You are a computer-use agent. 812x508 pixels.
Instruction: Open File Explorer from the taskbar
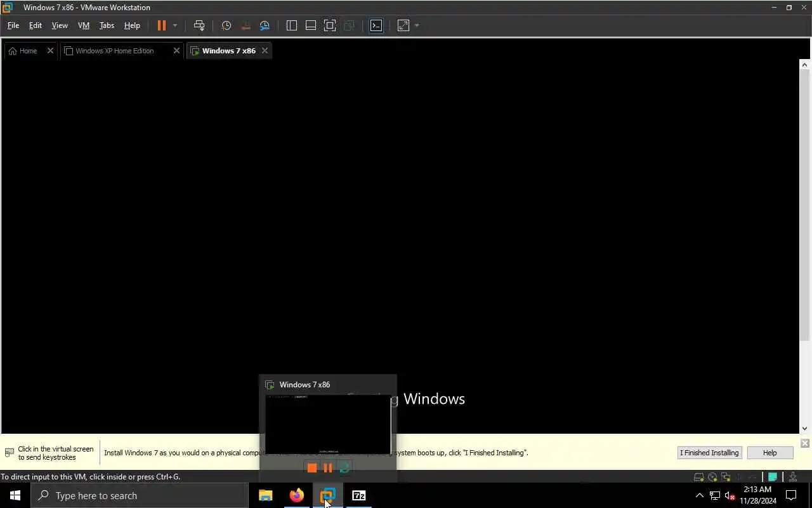pyautogui.click(x=266, y=495)
